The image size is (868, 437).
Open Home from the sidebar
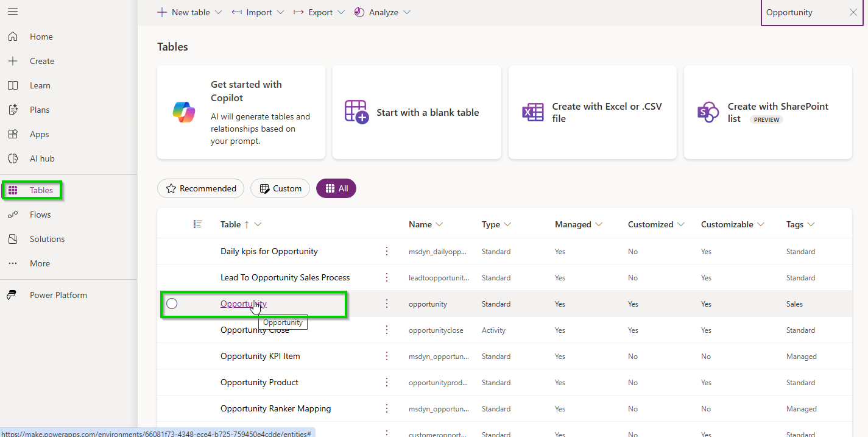[x=41, y=37]
